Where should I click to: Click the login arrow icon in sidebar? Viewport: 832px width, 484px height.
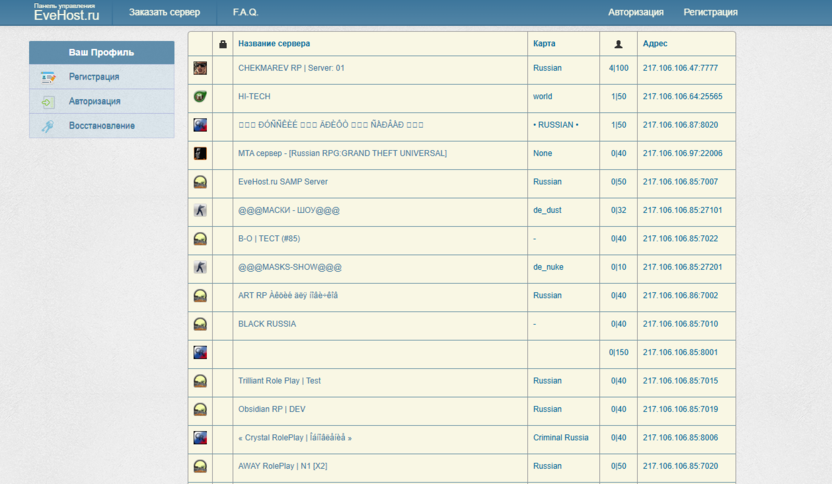click(x=48, y=102)
